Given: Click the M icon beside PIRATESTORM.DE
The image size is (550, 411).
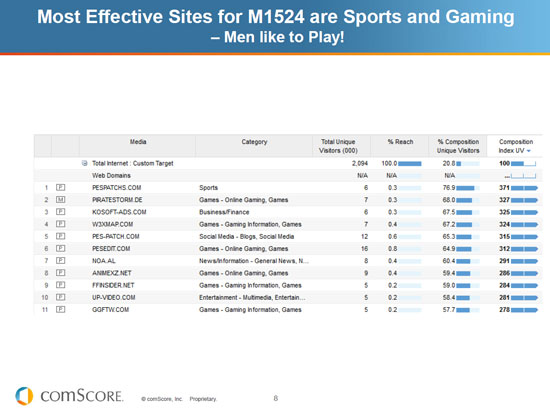Looking at the screenshot, I should coord(60,200).
